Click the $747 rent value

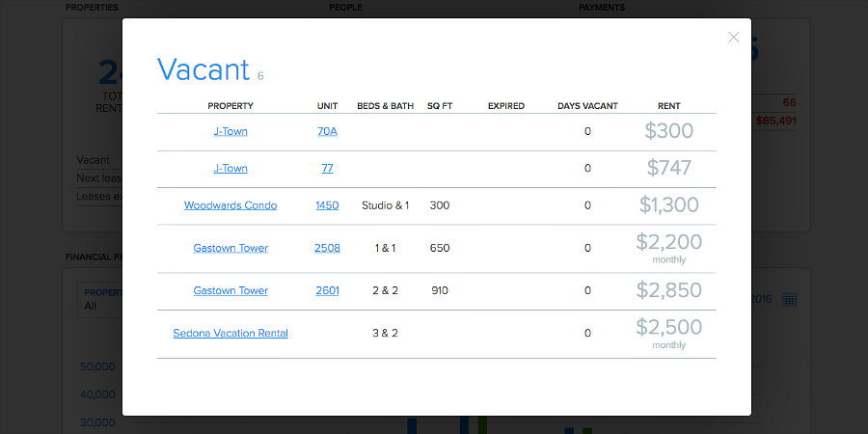[x=668, y=168]
